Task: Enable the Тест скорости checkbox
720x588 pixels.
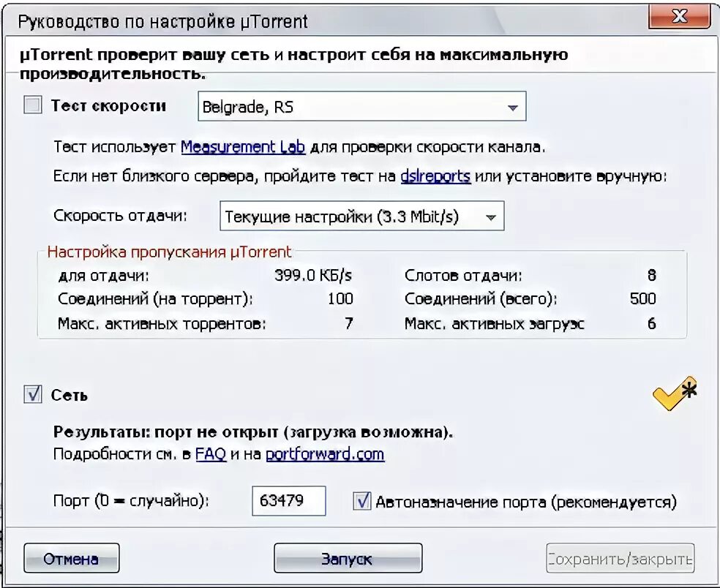Action: click(33, 105)
